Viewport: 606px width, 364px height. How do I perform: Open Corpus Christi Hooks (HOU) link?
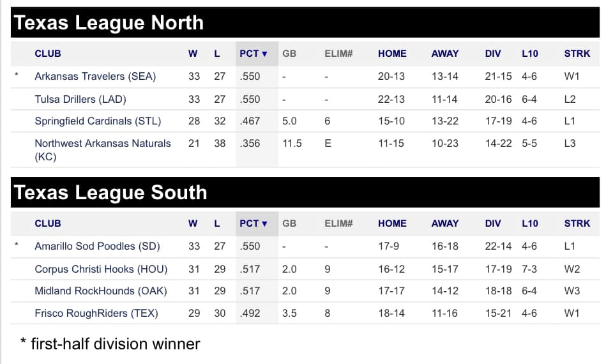click(101, 269)
